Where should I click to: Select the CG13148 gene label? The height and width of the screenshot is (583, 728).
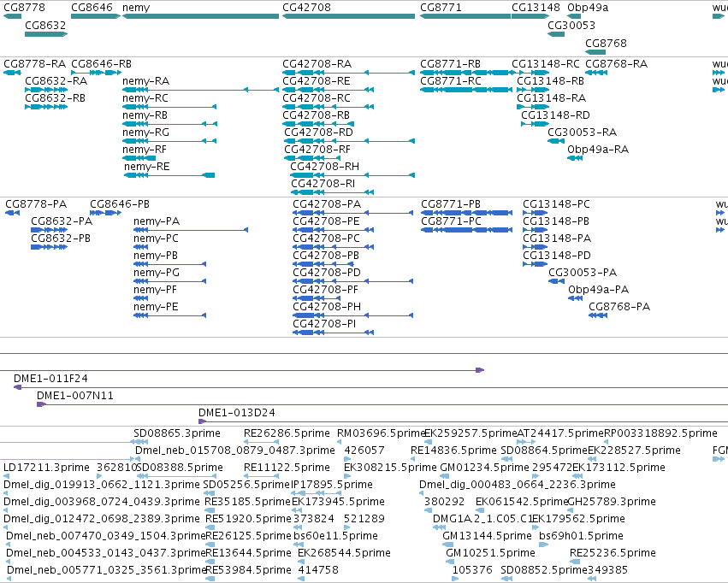(536, 8)
